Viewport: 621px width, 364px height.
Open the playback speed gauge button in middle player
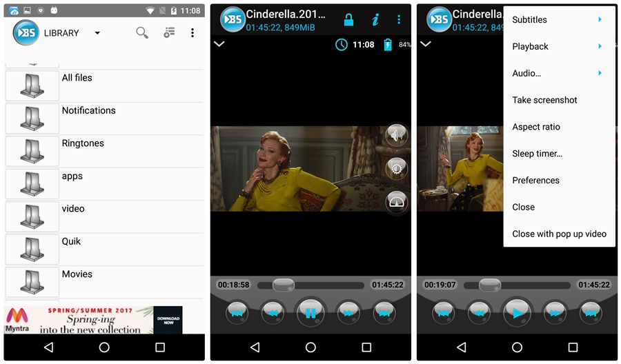click(x=397, y=202)
